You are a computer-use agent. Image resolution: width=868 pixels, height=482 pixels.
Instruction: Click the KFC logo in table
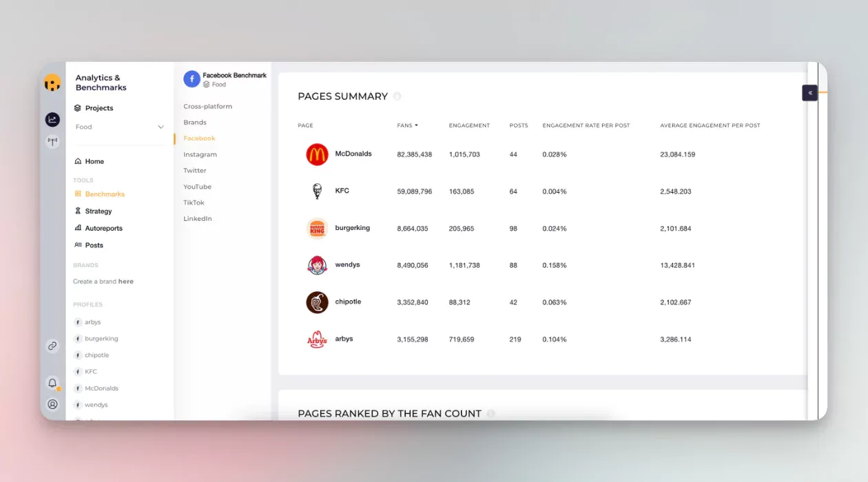(x=317, y=191)
